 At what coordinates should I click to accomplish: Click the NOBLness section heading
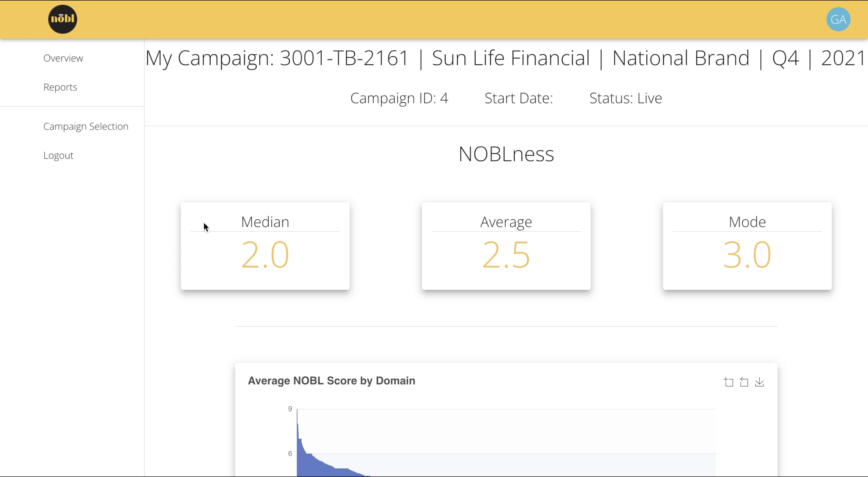(x=506, y=154)
